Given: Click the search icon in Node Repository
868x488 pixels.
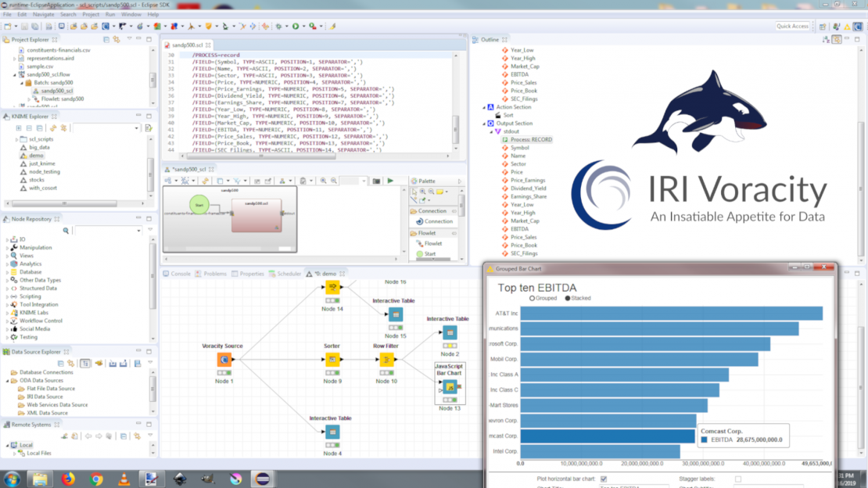Looking at the screenshot, I should [66, 231].
